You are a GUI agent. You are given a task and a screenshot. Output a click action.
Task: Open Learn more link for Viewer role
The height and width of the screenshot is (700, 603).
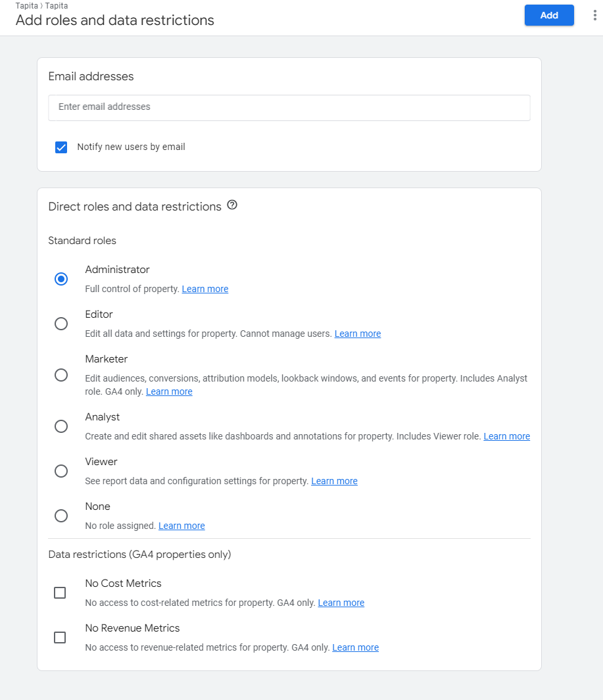point(334,481)
